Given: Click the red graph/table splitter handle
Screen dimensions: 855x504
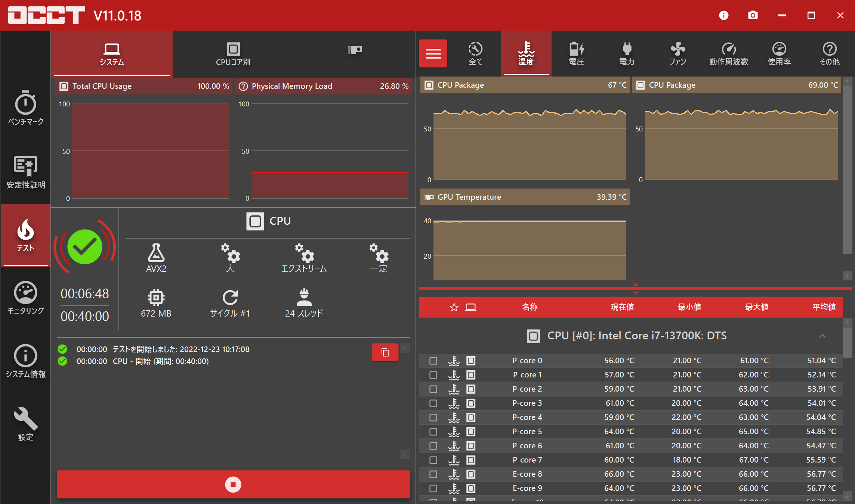Looking at the screenshot, I should tap(635, 289).
